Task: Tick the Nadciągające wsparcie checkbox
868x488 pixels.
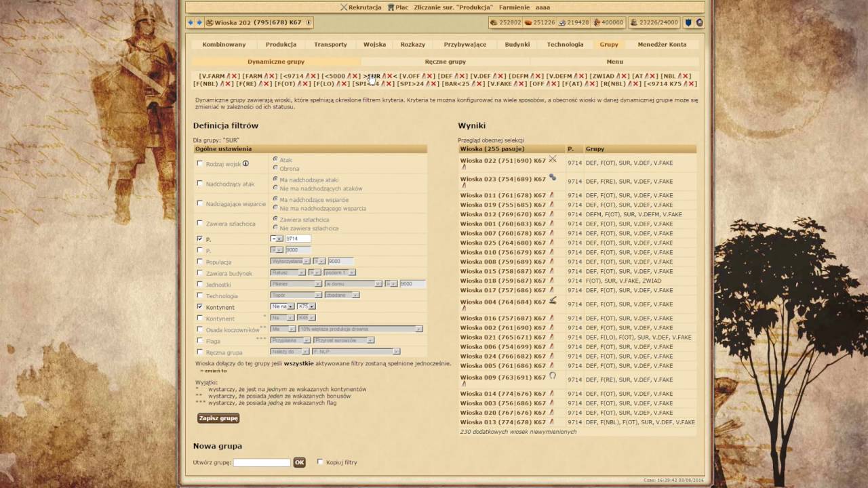Action: coord(199,203)
